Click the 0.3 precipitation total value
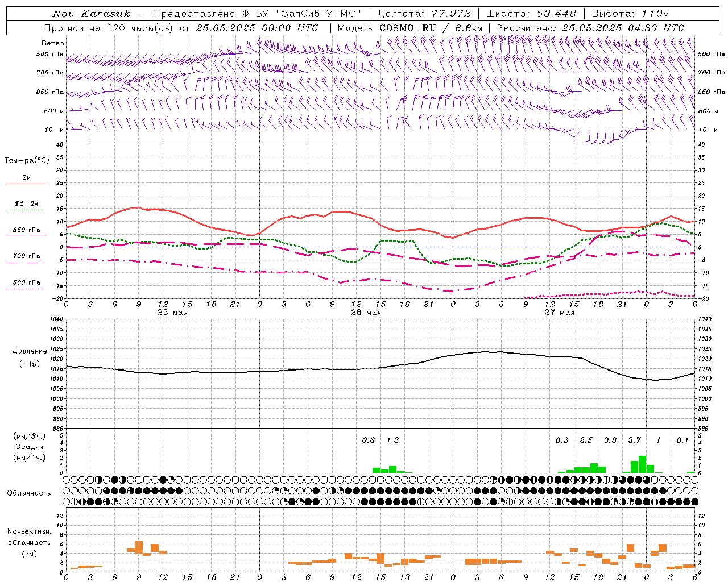The height and width of the screenshot is (582, 728). 562,440
